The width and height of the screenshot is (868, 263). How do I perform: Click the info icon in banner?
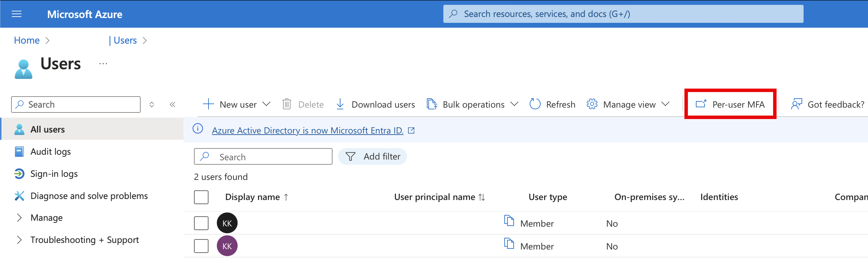coord(198,129)
